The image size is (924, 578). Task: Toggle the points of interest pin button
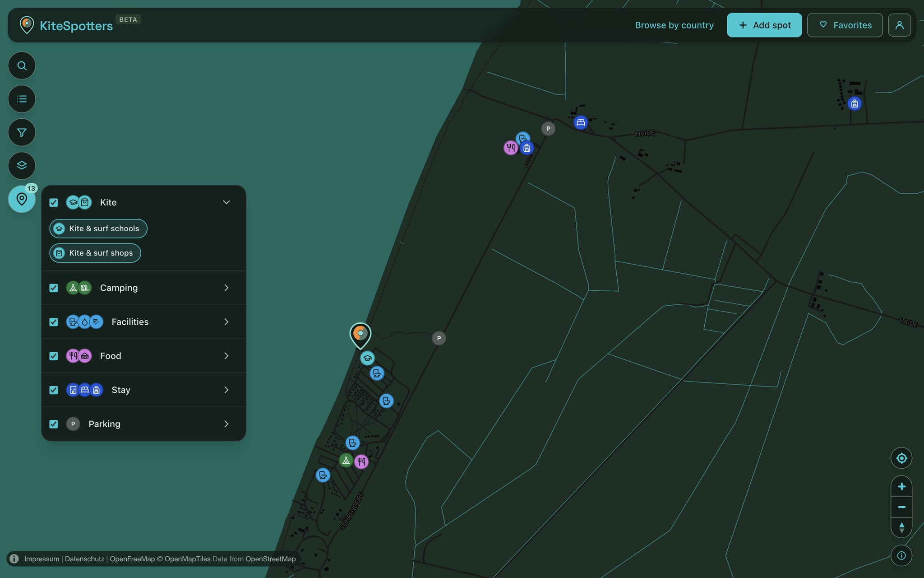(x=22, y=199)
